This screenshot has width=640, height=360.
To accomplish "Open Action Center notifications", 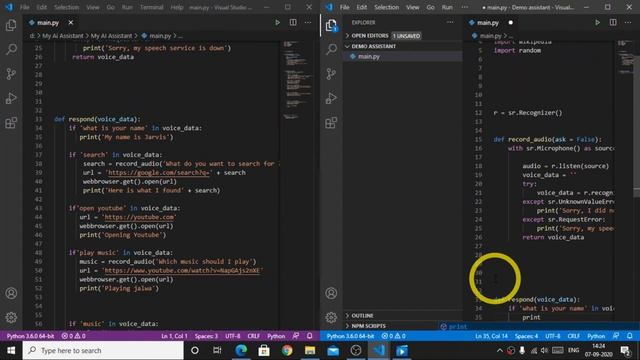I will pos(625,350).
